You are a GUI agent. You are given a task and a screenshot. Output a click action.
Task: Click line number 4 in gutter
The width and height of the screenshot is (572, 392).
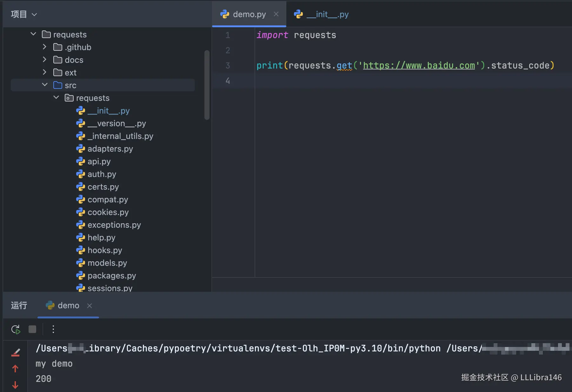(228, 81)
